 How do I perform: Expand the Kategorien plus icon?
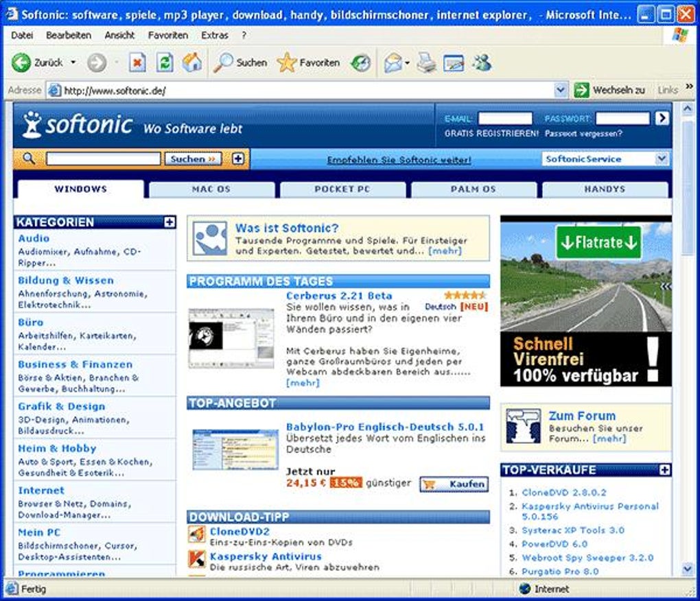(x=170, y=222)
